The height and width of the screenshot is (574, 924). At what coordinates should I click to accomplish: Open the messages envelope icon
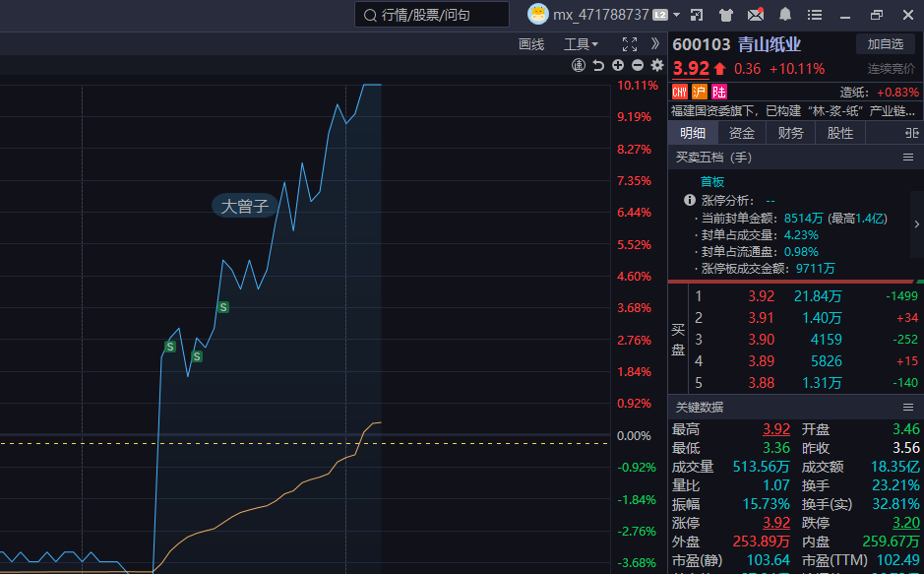tap(756, 15)
